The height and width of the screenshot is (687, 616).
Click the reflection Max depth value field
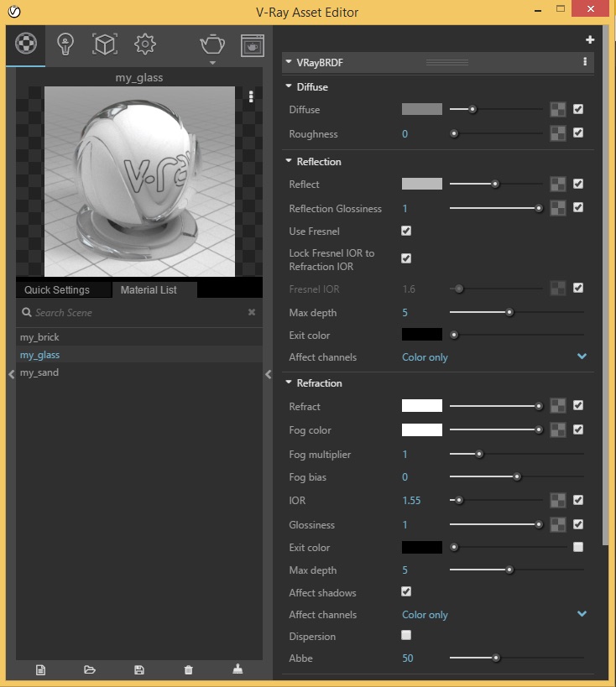(405, 313)
